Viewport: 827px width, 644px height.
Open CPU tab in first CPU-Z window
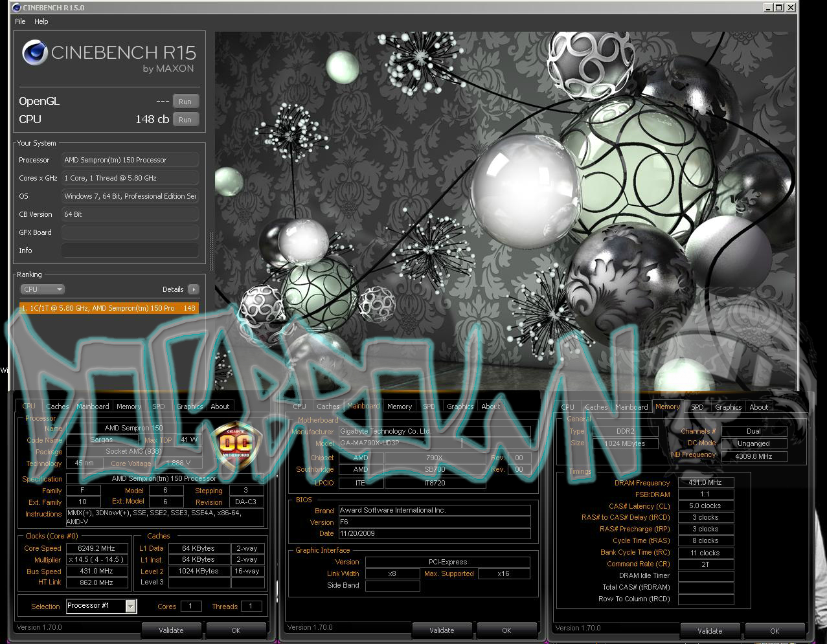click(29, 406)
